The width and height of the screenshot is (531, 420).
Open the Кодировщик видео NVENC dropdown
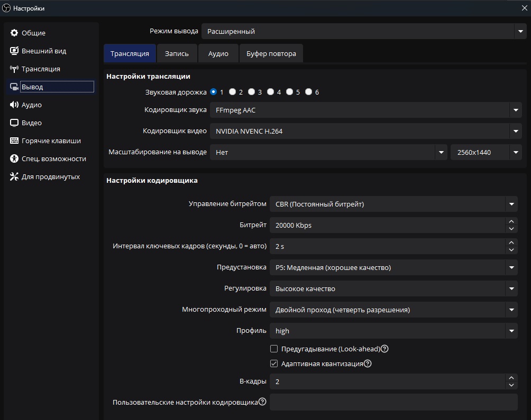pos(366,131)
